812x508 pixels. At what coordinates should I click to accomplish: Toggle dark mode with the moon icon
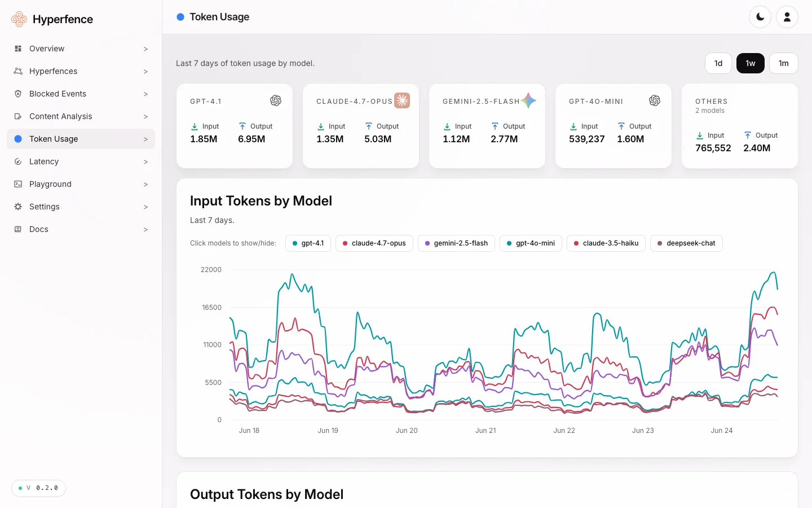pyautogui.click(x=760, y=17)
